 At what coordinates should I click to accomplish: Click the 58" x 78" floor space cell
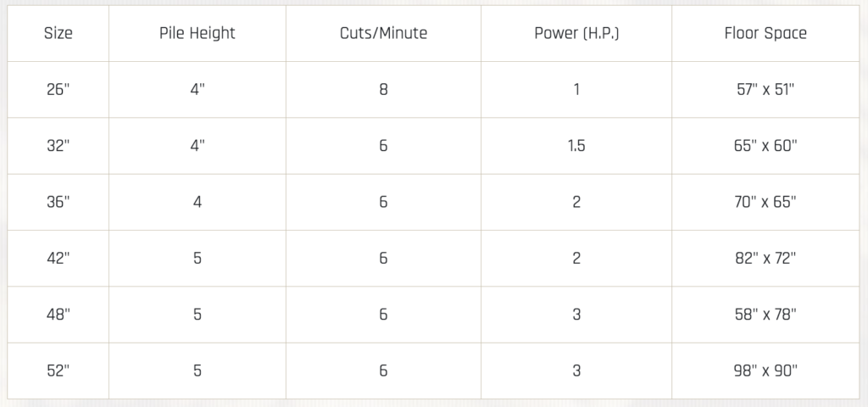click(765, 315)
